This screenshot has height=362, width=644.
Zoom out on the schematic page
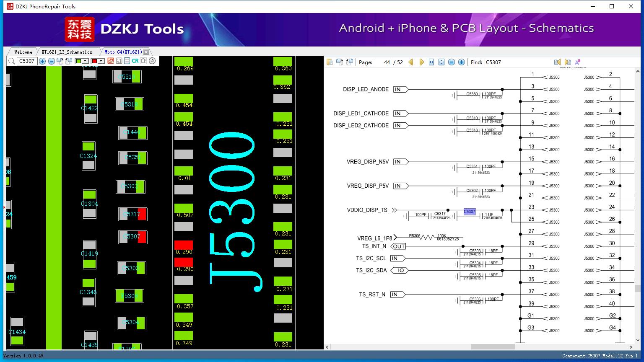click(x=452, y=62)
